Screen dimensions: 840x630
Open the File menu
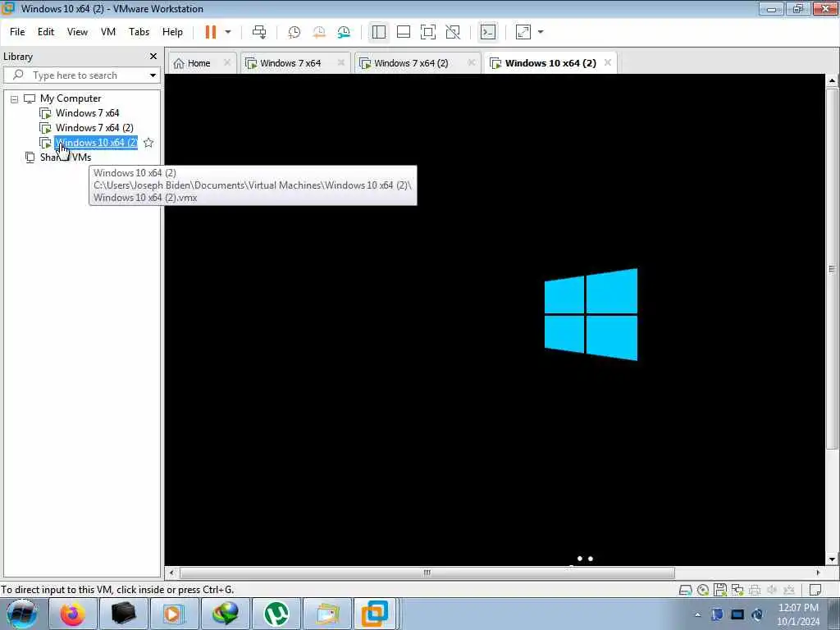pos(17,32)
